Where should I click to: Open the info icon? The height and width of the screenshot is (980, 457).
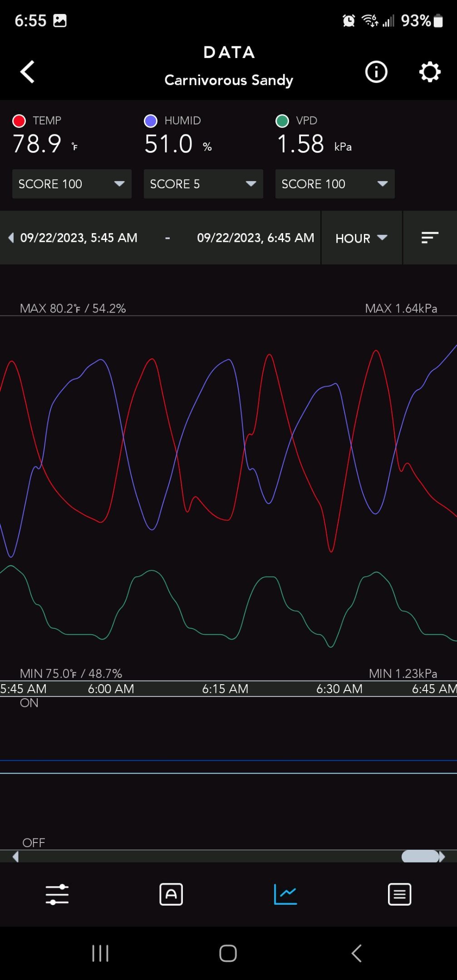tap(376, 72)
